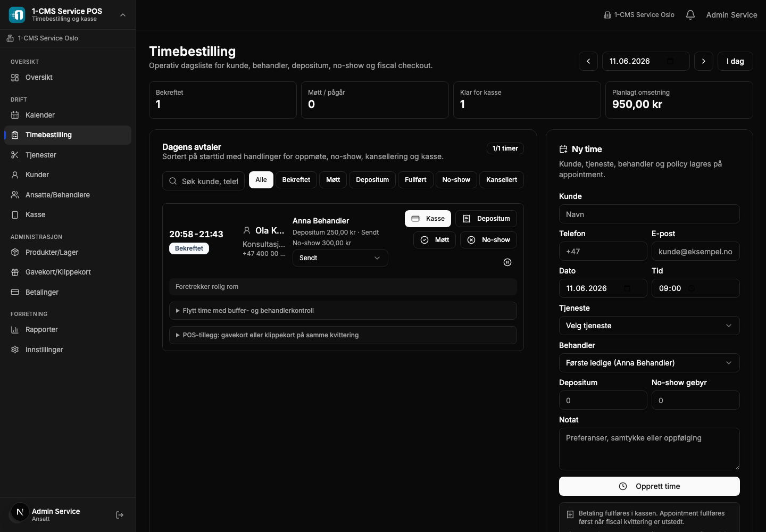Filter appointments by Depositum

pyautogui.click(x=372, y=180)
